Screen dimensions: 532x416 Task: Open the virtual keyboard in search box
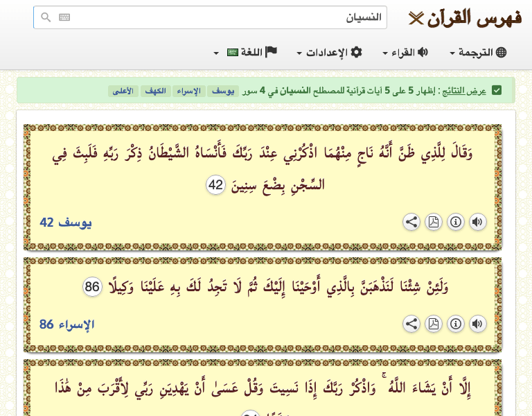tap(64, 18)
